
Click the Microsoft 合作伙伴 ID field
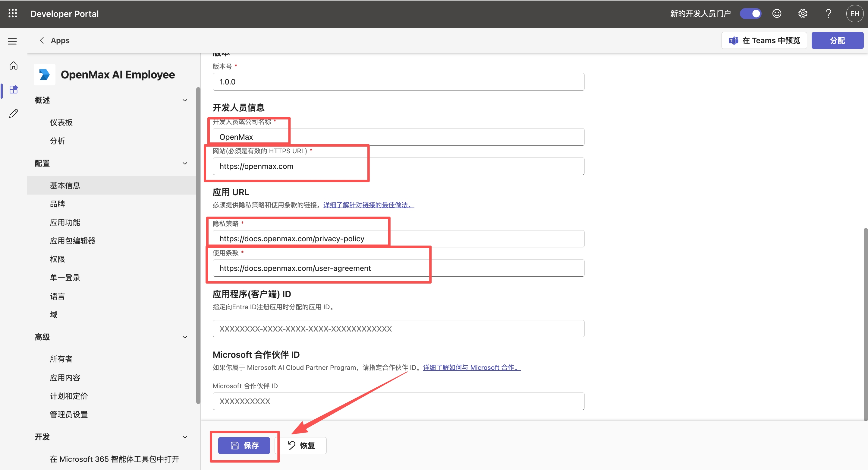click(398, 401)
